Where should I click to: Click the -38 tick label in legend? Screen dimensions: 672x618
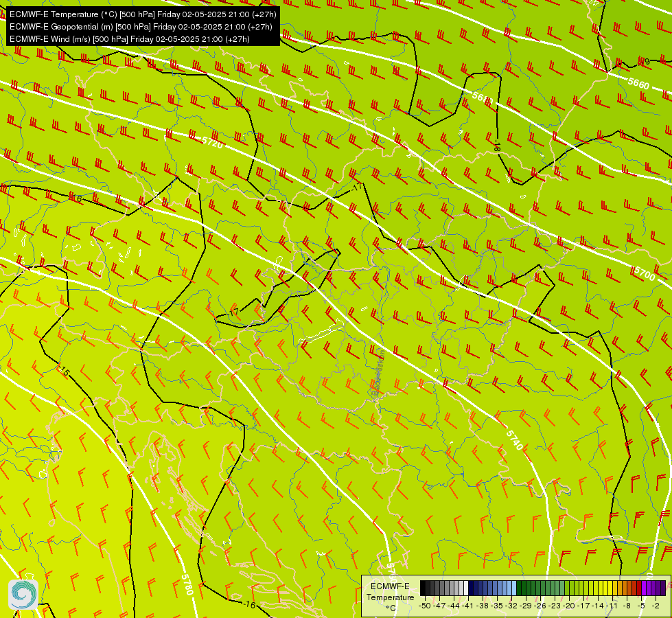[x=482, y=606]
